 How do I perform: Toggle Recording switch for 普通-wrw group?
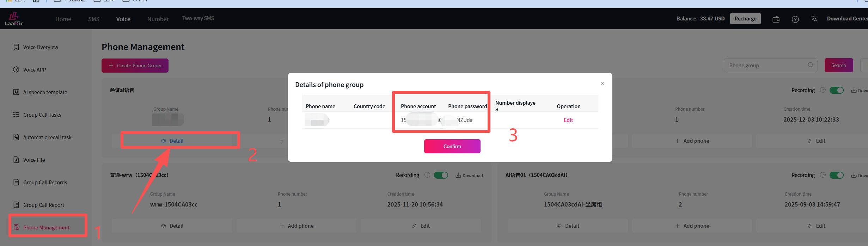coord(441,175)
